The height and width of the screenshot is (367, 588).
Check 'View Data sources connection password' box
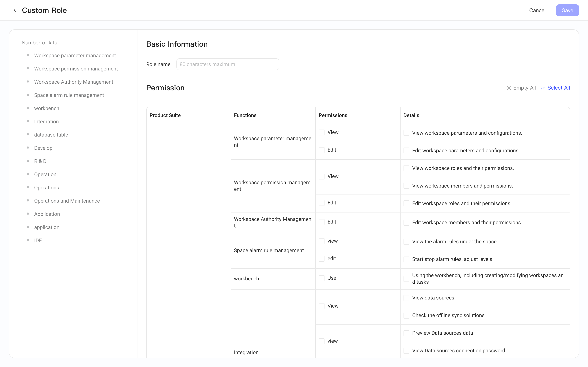pos(406,351)
